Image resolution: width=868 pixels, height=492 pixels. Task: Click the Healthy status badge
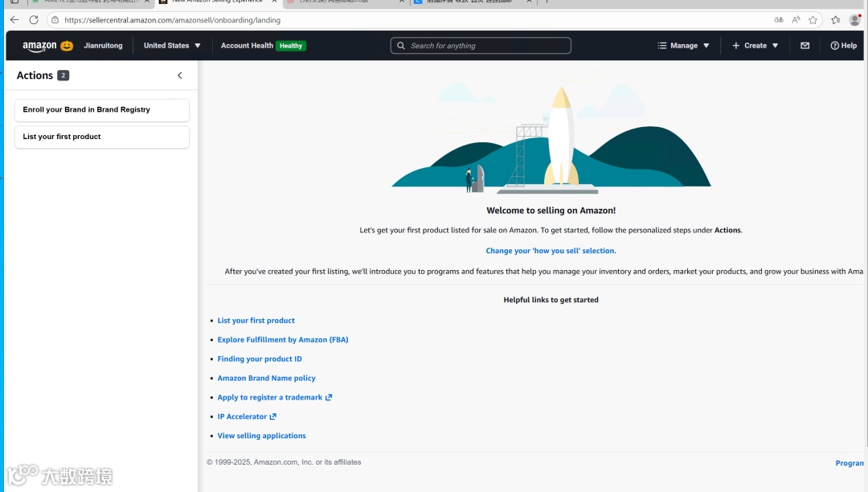pyautogui.click(x=291, y=46)
